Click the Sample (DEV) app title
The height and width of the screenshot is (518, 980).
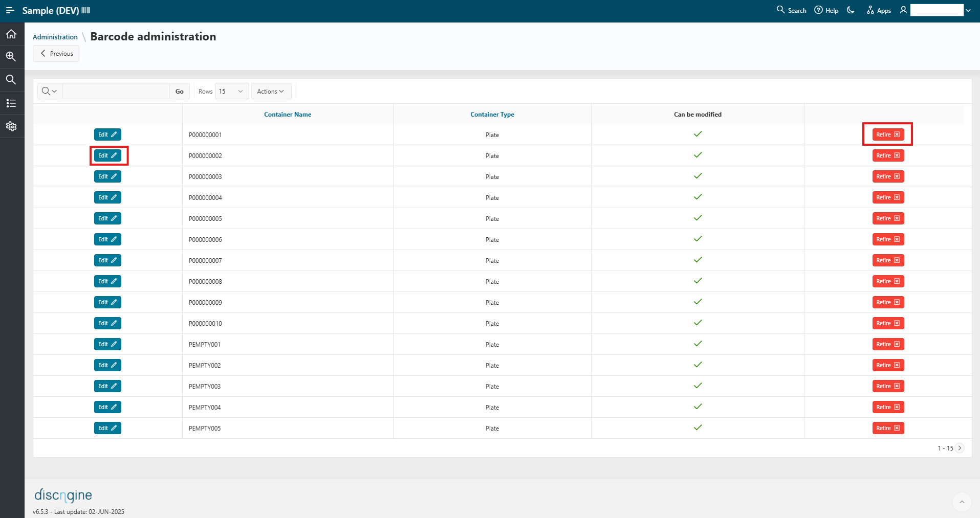click(x=56, y=10)
